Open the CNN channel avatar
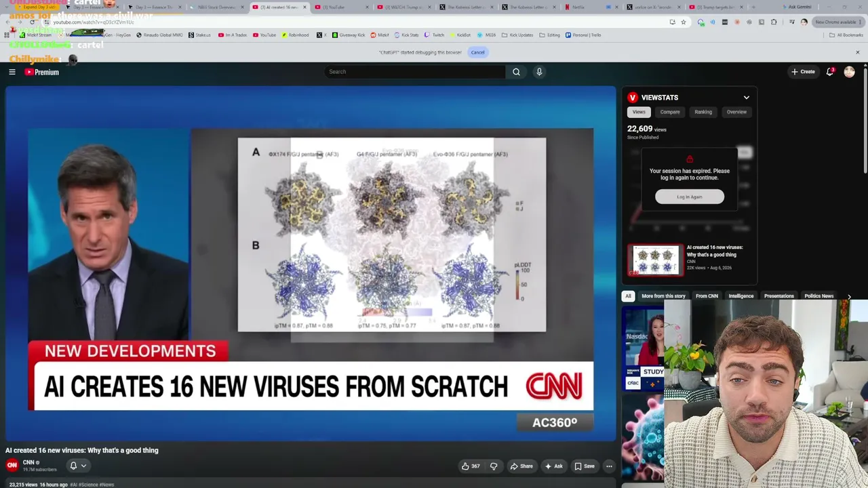This screenshot has width=868, height=488. (12, 465)
